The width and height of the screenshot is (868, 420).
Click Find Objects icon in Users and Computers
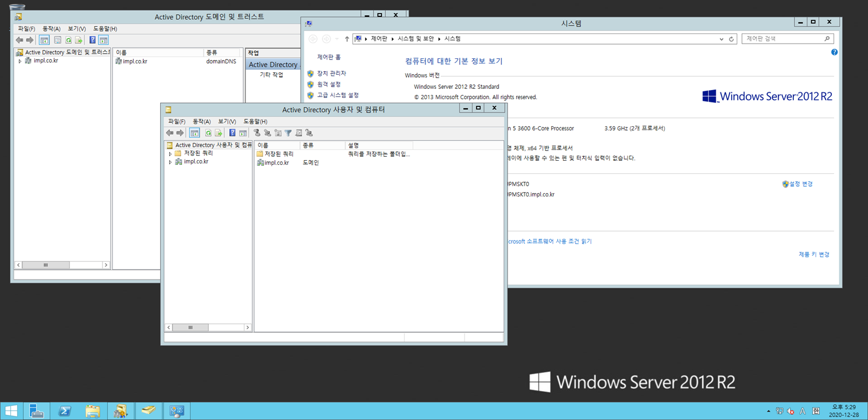[299, 133]
